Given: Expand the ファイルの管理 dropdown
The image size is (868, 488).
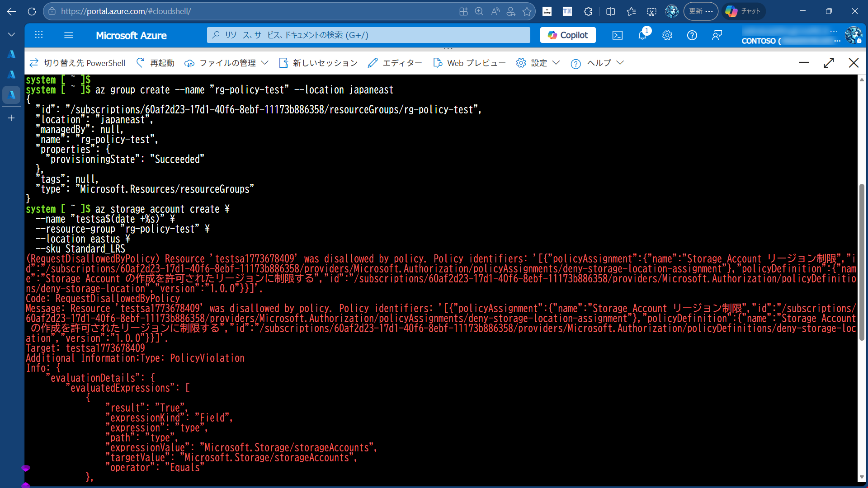Looking at the screenshot, I should 226,63.
